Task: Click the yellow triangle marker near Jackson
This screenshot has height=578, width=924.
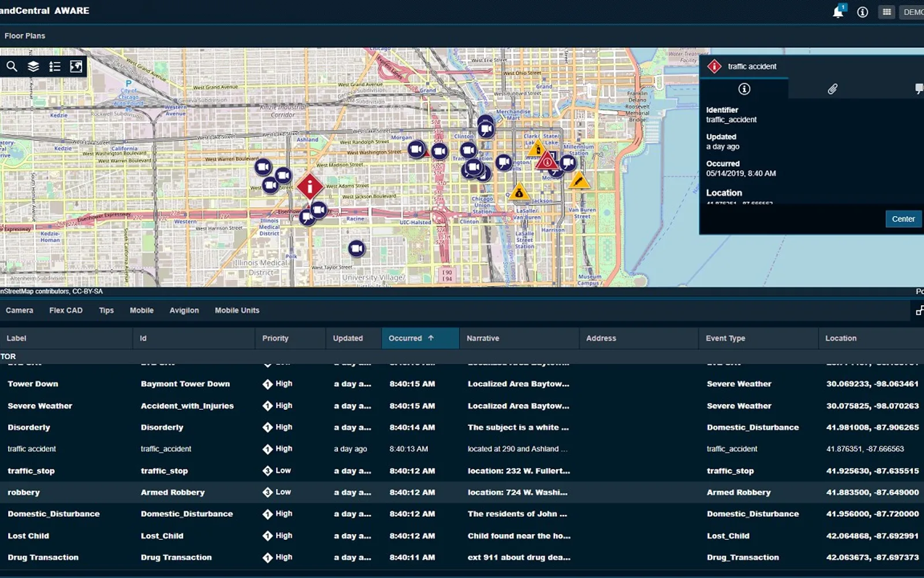Action: (519, 192)
